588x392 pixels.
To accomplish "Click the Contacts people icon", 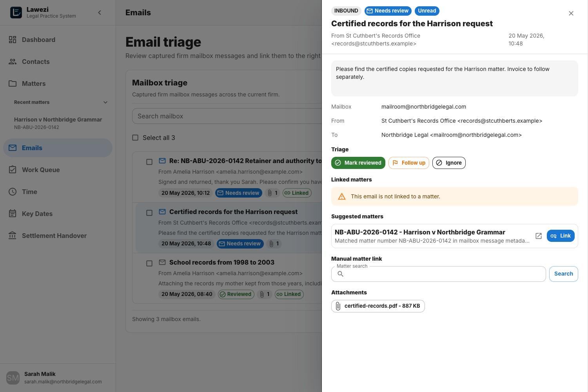I will [13, 62].
